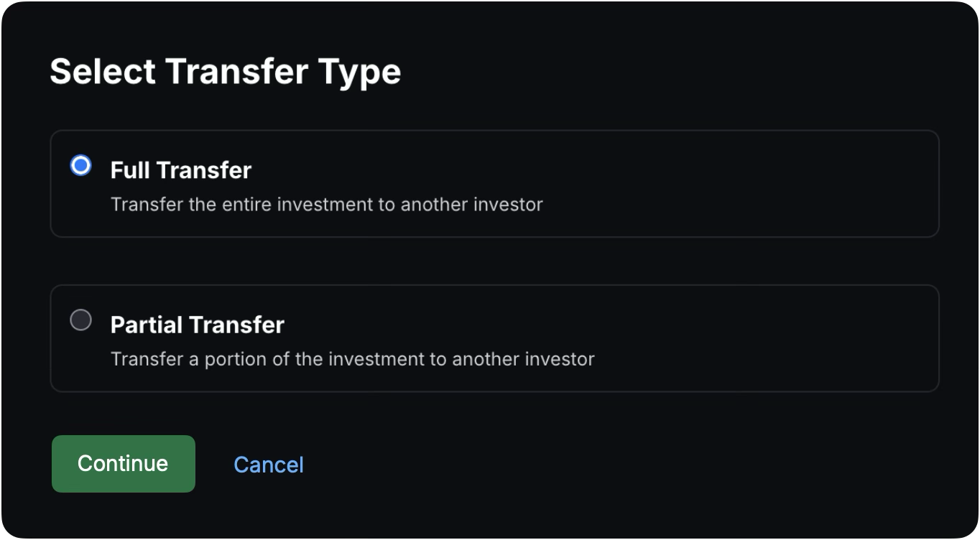Click inside the Full Transfer bordered box
The width and height of the screenshot is (980, 540).
pyautogui.click(x=495, y=184)
